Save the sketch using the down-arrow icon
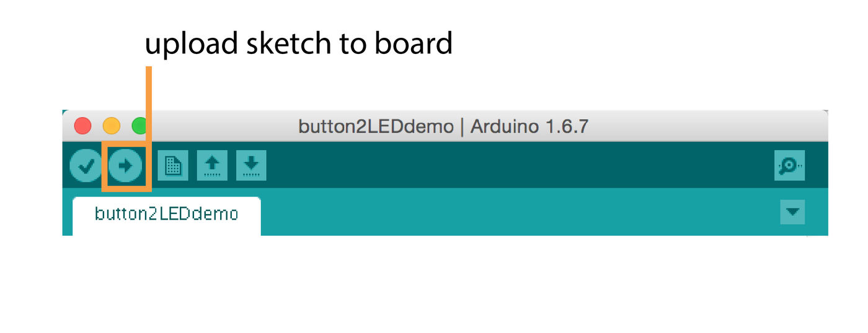This screenshot has height=333, width=868. click(x=251, y=166)
